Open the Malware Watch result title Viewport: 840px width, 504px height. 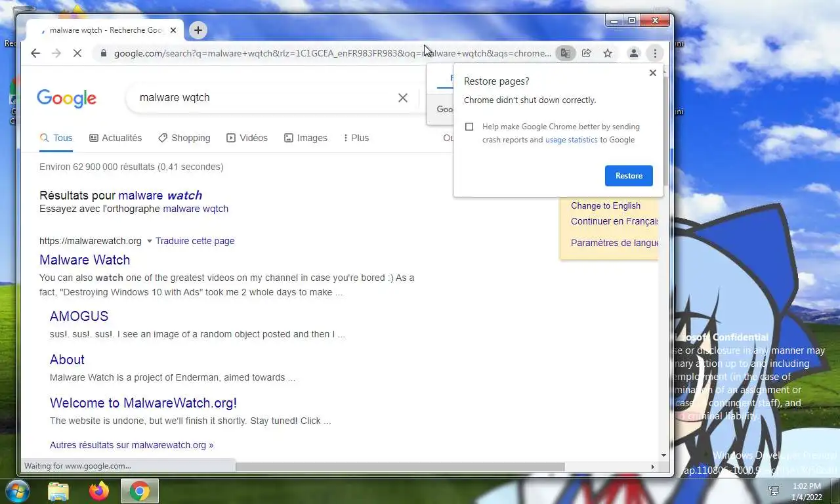pyautogui.click(x=85, y=260)
